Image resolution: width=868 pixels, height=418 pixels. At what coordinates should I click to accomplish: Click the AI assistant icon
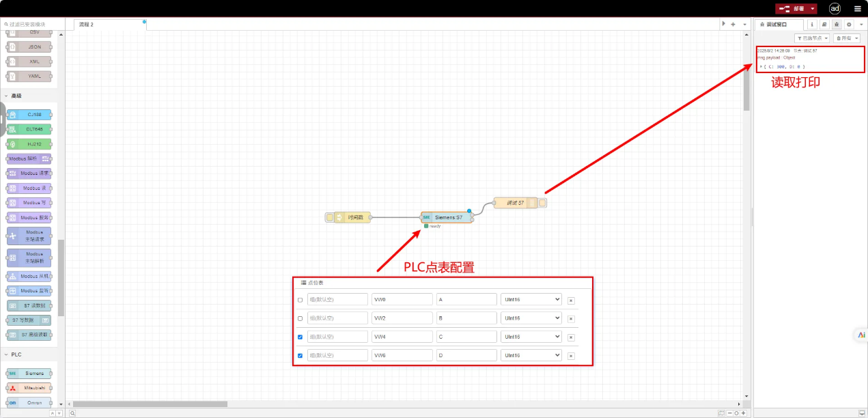861,335
